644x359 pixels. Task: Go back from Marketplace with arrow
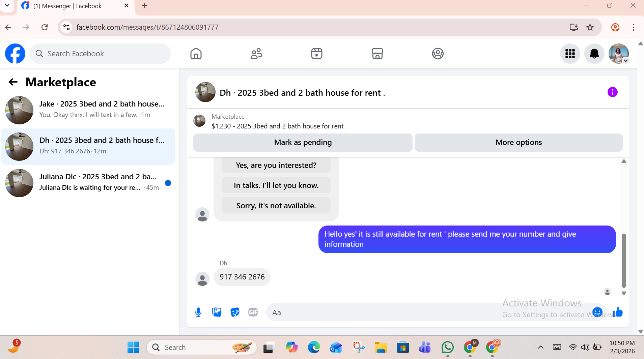[x=13, y=82]
